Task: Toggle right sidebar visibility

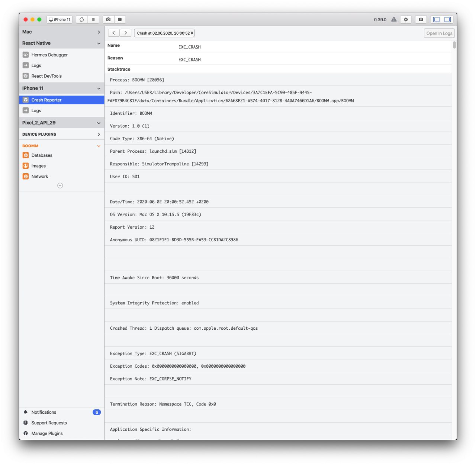Action: 448,20
